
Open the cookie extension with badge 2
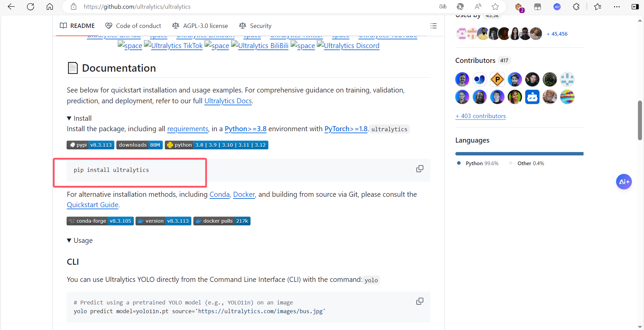pos(519,7)
